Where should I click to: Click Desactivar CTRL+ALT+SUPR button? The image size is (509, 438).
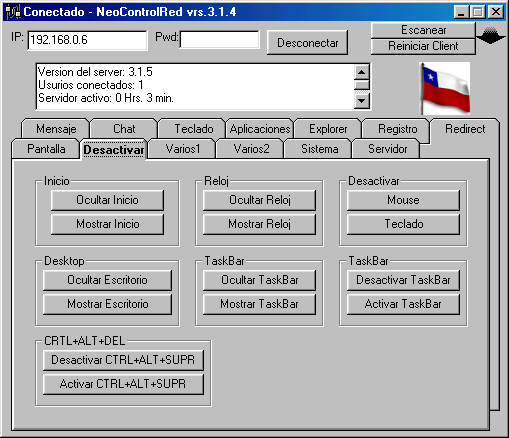coord(123,360)
